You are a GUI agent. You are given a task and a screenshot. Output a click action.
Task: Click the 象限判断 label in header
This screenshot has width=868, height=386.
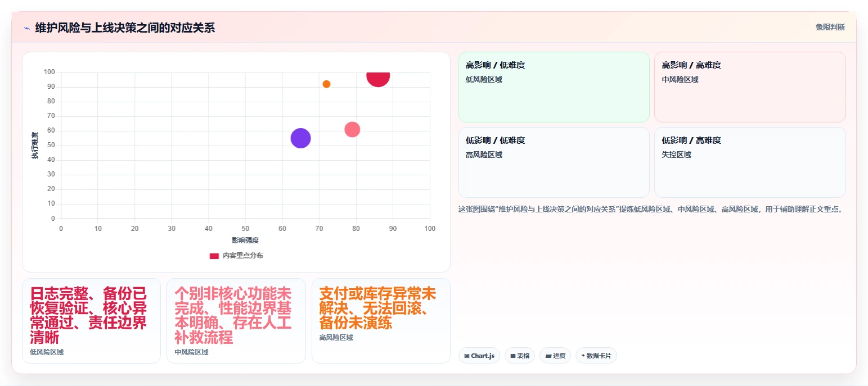point(830,27)
